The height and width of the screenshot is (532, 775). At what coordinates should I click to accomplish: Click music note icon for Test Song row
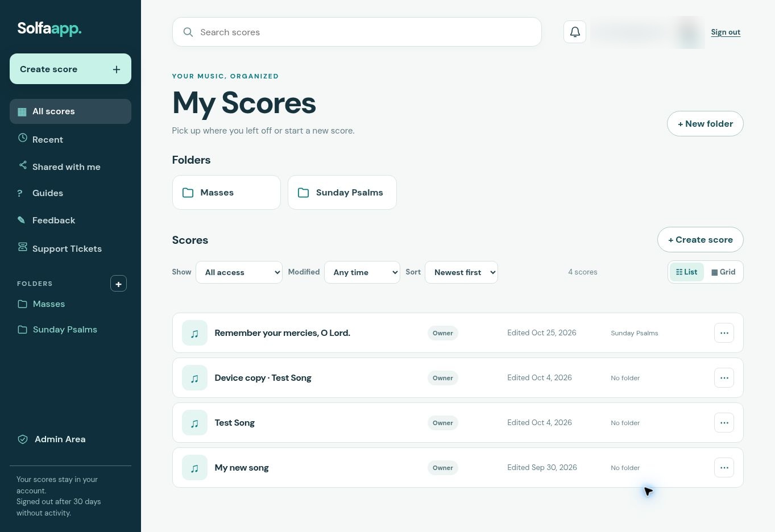pyautogui.click(x=194, y=423)
